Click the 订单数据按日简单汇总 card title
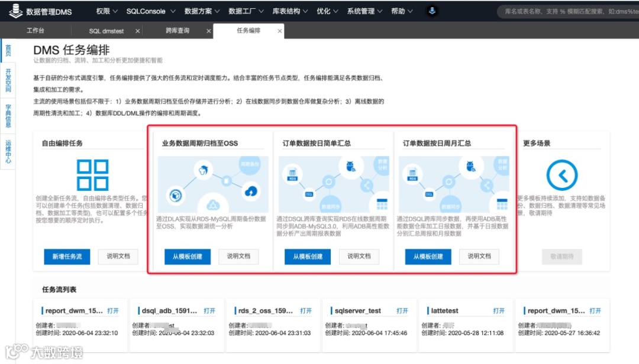The width and height of the screenshot is (639, 364). pyautogui.click(x=317, y=144)
